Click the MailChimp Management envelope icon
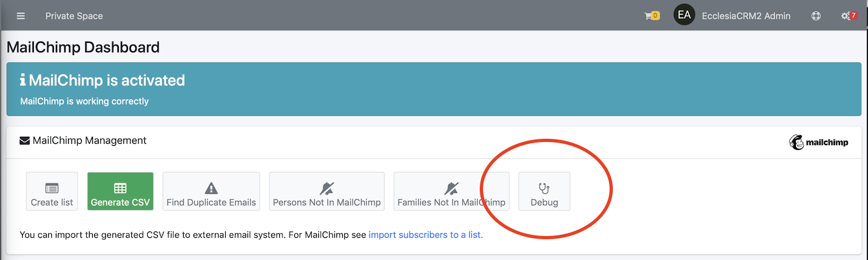 click(25, 140)
